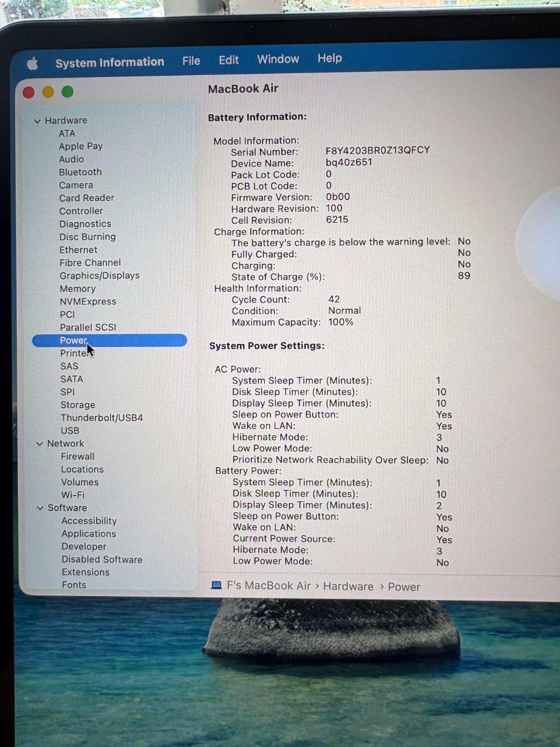The height and width of the screenshot is (747, 560).
Task: Select Graphics/Displays in the sidebar
Action: click(100, 275)
